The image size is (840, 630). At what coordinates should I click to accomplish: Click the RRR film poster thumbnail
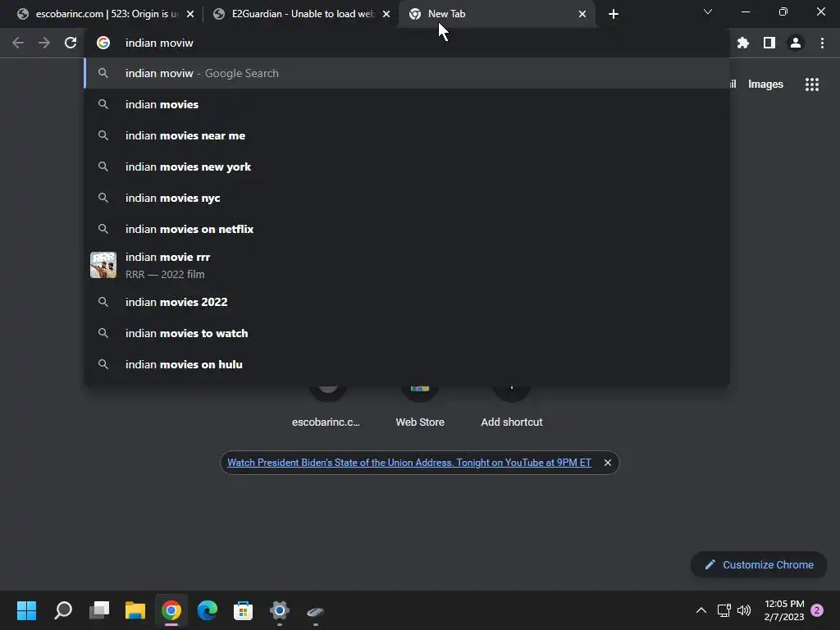tap(103, 265)
